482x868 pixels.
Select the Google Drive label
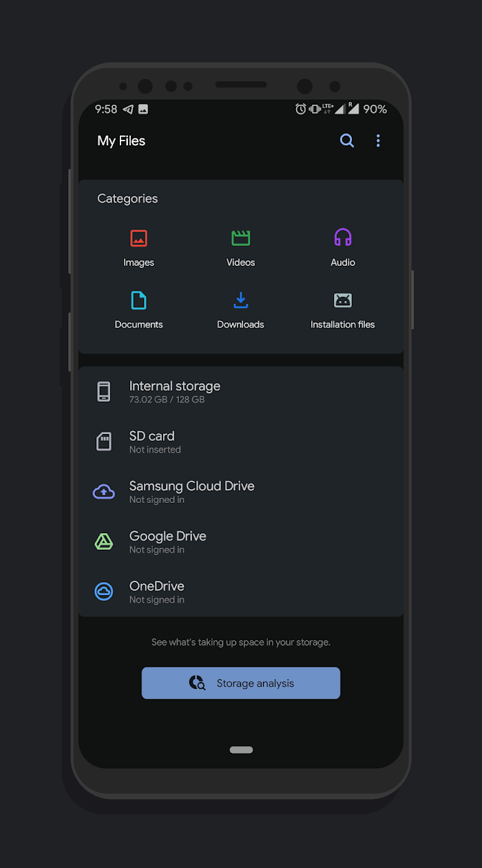168,536
